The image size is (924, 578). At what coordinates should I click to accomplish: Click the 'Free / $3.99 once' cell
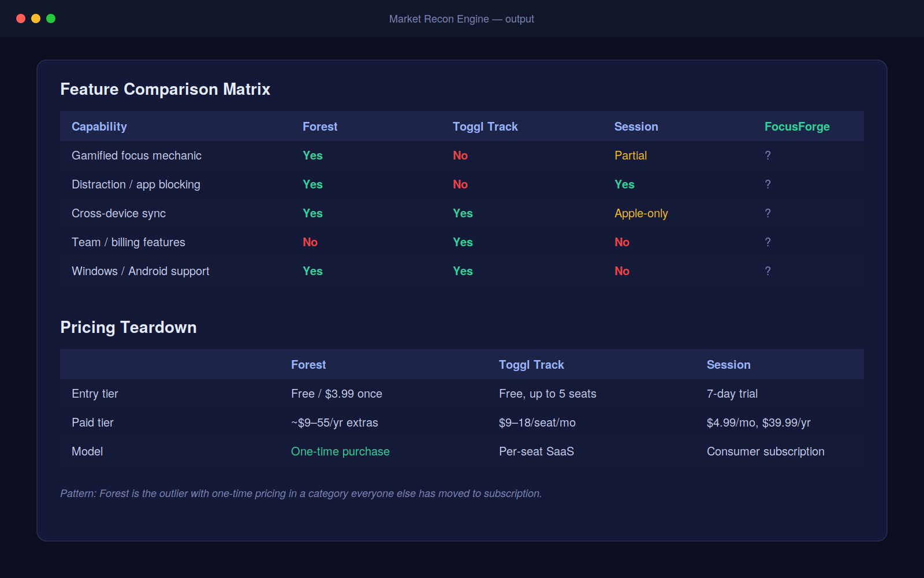pos(337,394)
